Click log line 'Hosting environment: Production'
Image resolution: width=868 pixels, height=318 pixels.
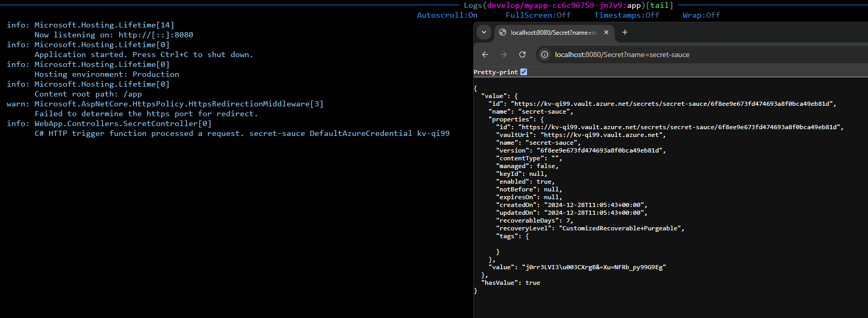pyautogui.click(x=107, y=74)
